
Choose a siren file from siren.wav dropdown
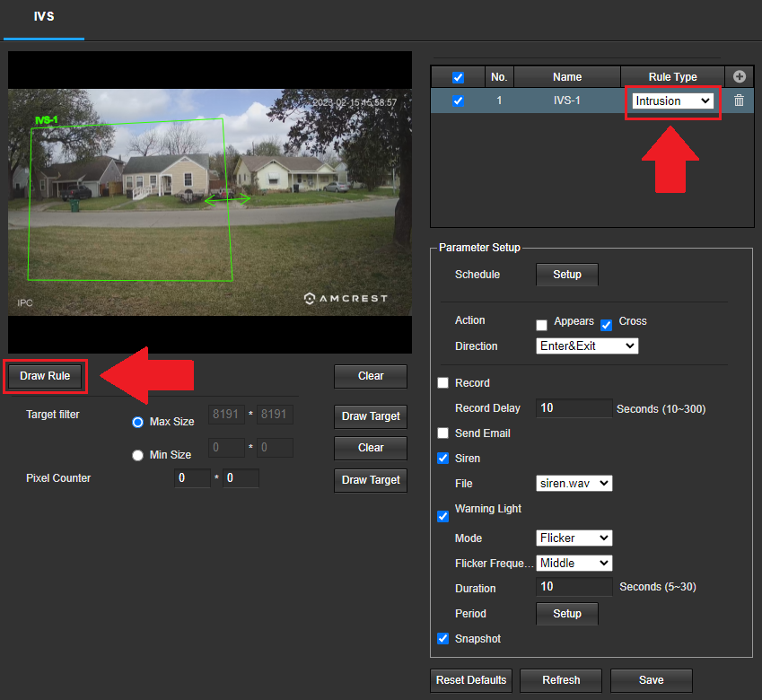574,484
